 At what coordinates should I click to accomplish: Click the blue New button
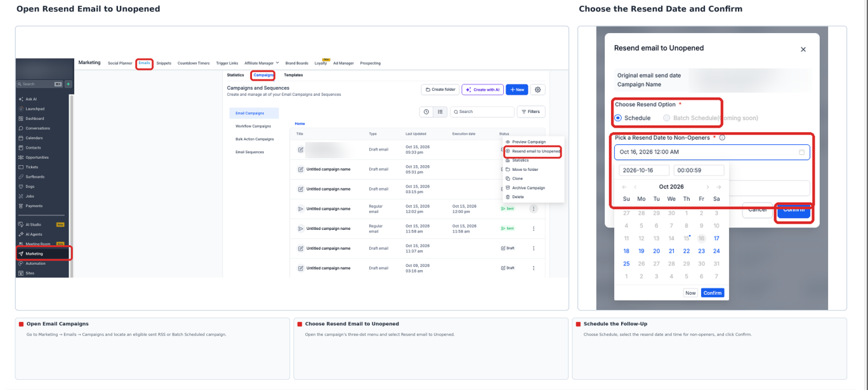pyautogui.click(x=516, y=90)
